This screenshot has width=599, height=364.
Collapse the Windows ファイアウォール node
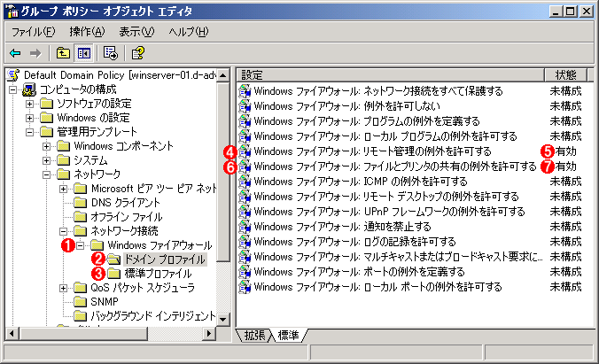80,245
